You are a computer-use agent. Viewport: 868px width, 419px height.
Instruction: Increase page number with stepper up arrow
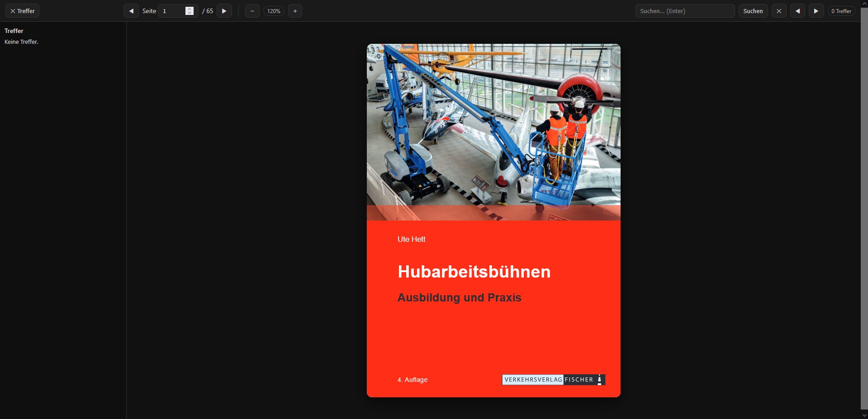(190, 9)
